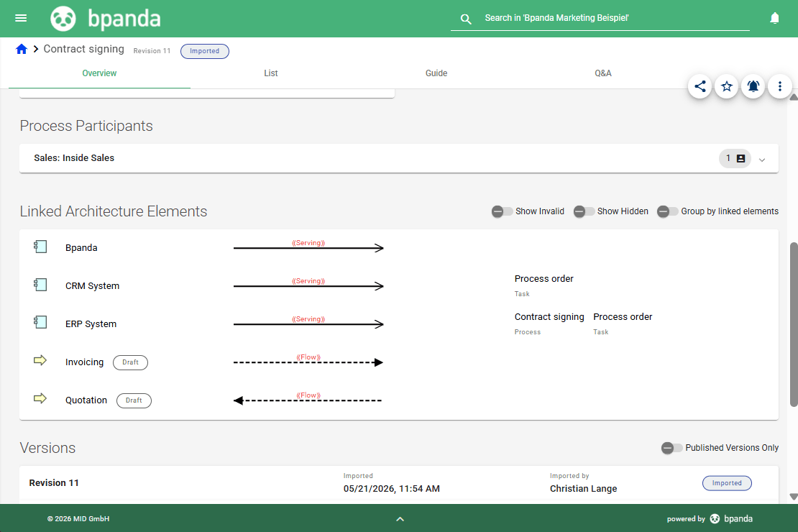
Task: Toggle Show Invalid switch
Action: tap(502, 211)
